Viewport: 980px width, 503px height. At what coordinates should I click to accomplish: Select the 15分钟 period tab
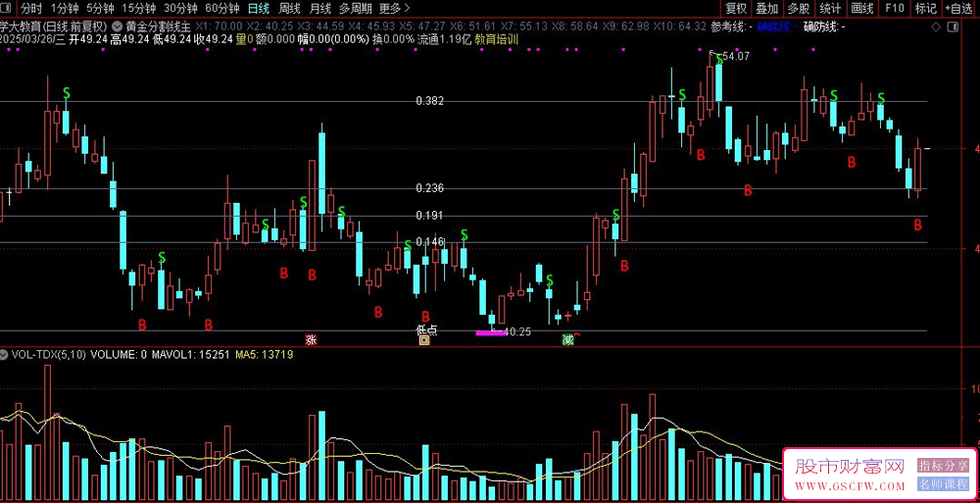click(x=139, y=8)
